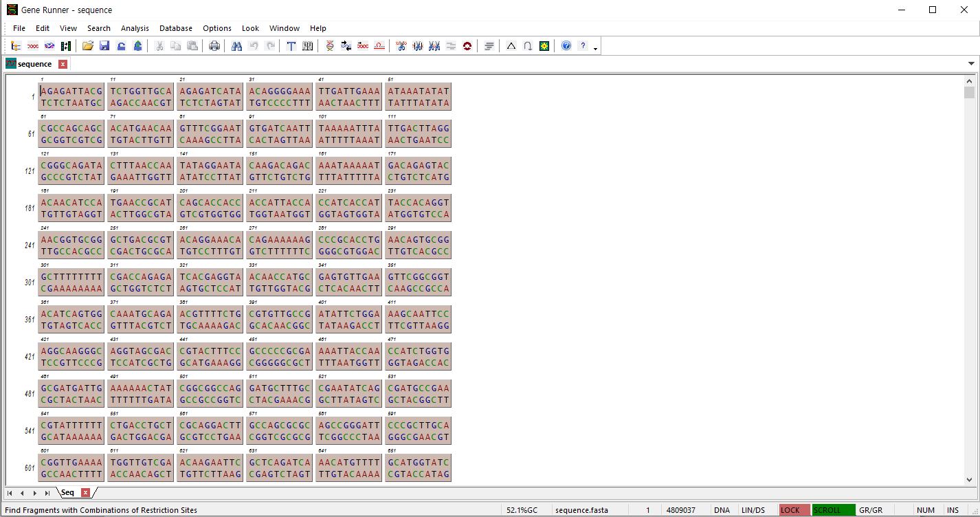The height and width of the screenshot is (517, 980).
Task: Click the open book toolbar icon
Action: (x=308, y=46)
